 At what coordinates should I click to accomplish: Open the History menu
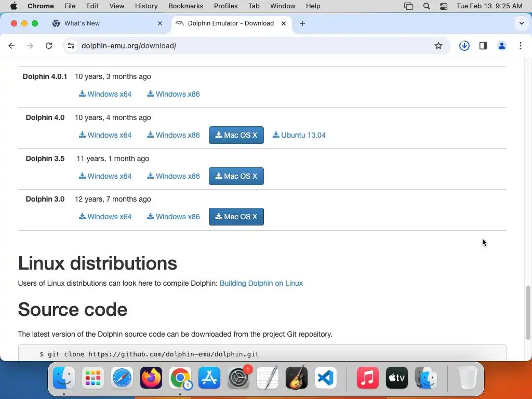146,6
